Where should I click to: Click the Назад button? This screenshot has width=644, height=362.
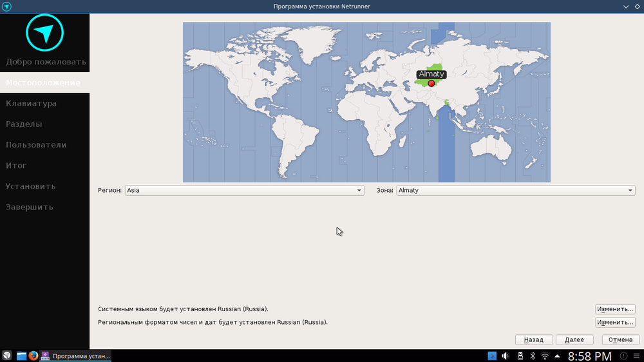(x=533, y=340)
